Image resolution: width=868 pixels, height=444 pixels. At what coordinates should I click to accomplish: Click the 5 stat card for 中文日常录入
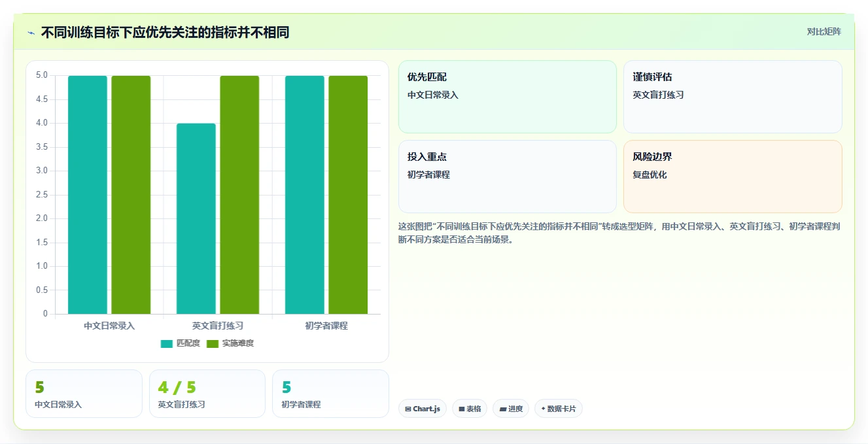pos(84,394)
